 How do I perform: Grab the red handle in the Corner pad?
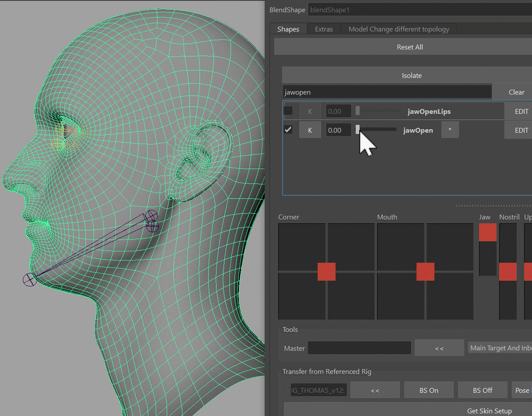click(x=326, y=271)
